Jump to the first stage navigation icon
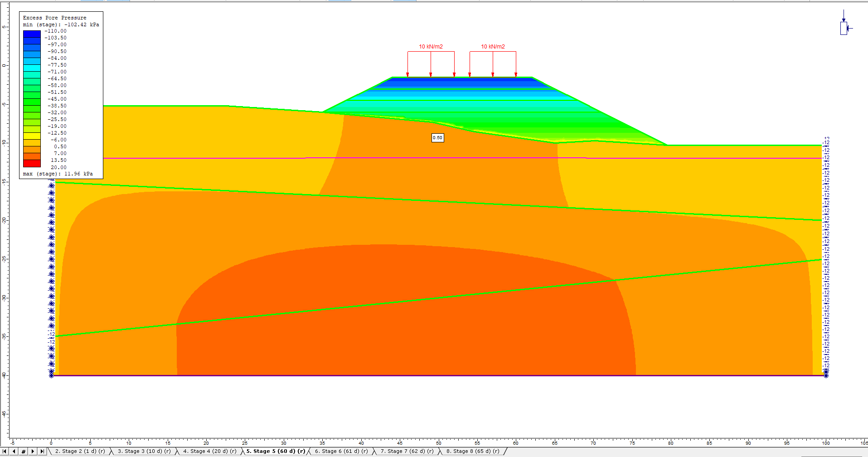868x457 pixels. pyautogui.click(x=4, y=452)
